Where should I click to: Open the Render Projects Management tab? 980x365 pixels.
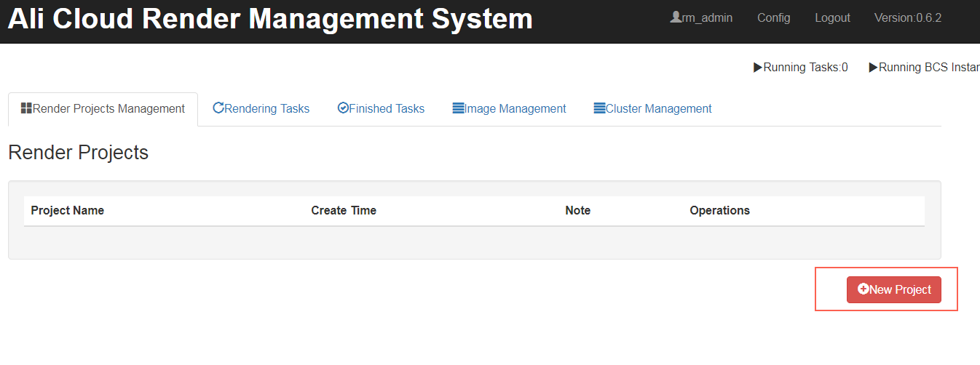pos(103,109)
